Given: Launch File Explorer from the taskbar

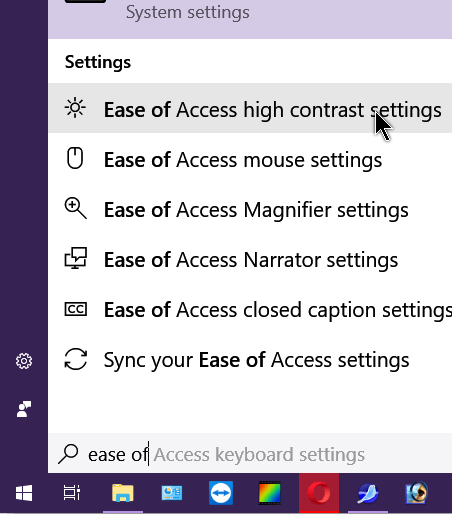Looking at the screenshot, I should pos(123,493).
